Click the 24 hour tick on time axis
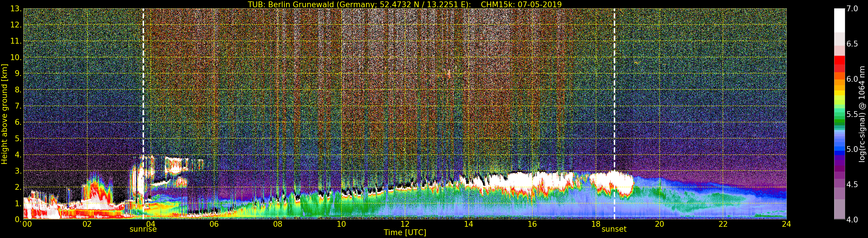868x238 pixels. (x=786, y=224)
